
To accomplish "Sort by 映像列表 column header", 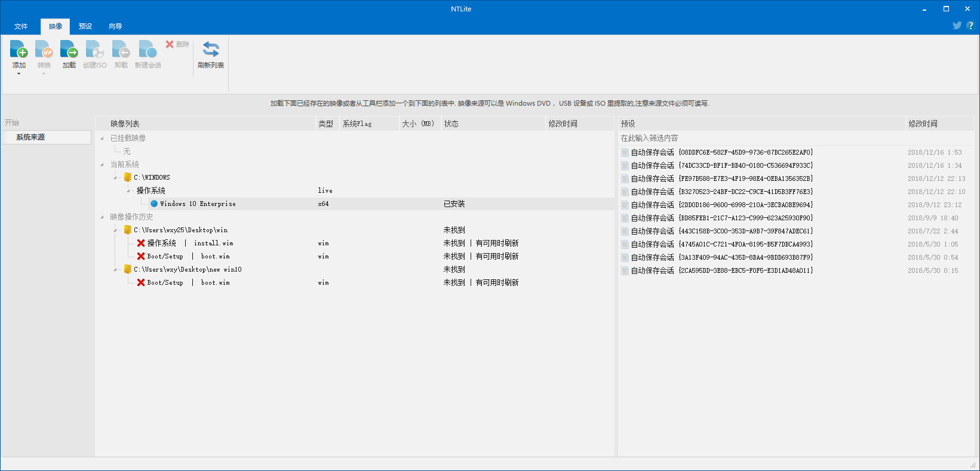I will pyautogui.click(x=205, y=124).
